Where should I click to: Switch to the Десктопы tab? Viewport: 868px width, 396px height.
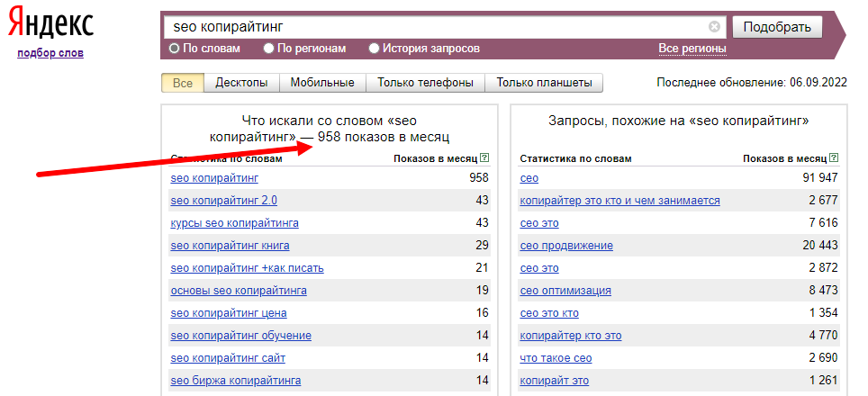point(241,83)
